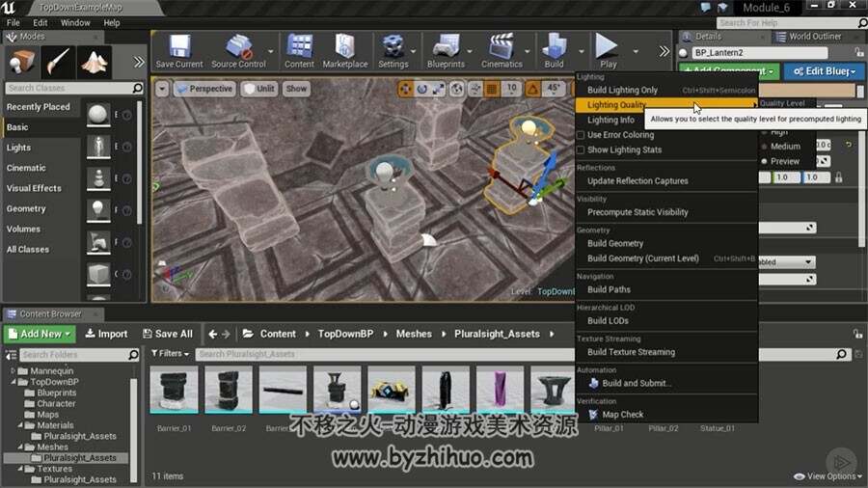Viewport: 868px width, 488px height.
Task: Select the Barrier_02 asset thumbnail
Action: pyautogui.click(x=228, y=390)
